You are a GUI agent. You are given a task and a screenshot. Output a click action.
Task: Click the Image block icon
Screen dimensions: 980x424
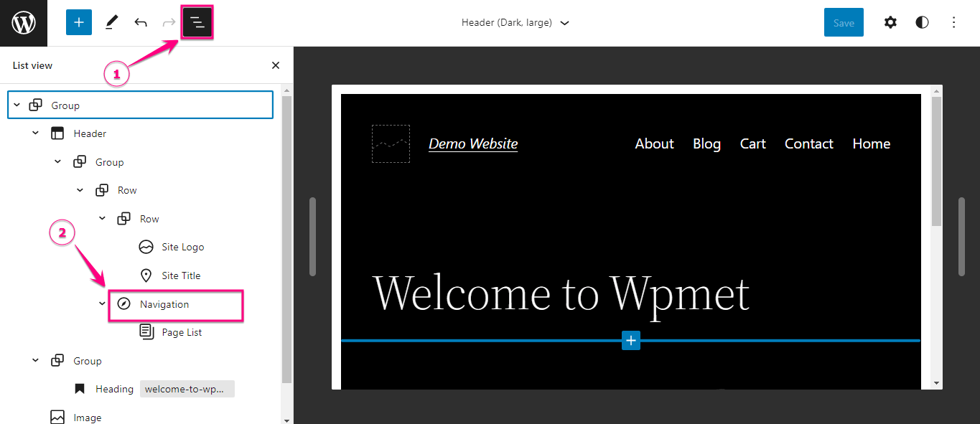(x=57, y=418)
